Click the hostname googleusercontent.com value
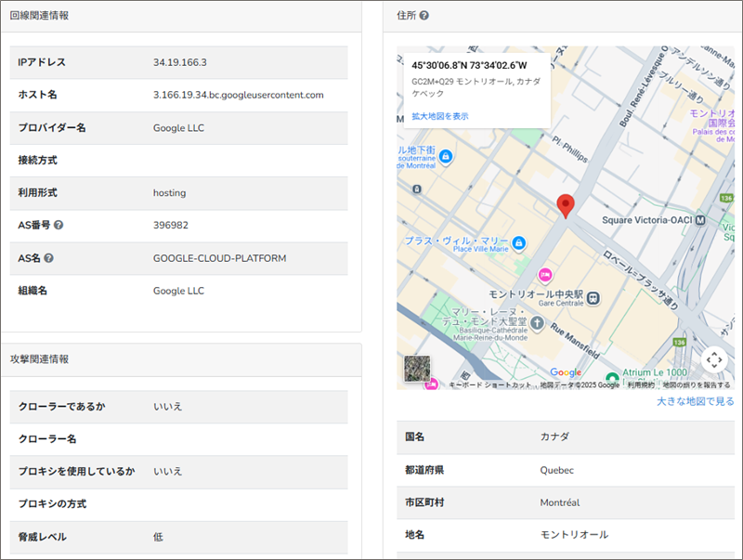The height and width of the screenshot is (560, 743). (x=238, y=95)
